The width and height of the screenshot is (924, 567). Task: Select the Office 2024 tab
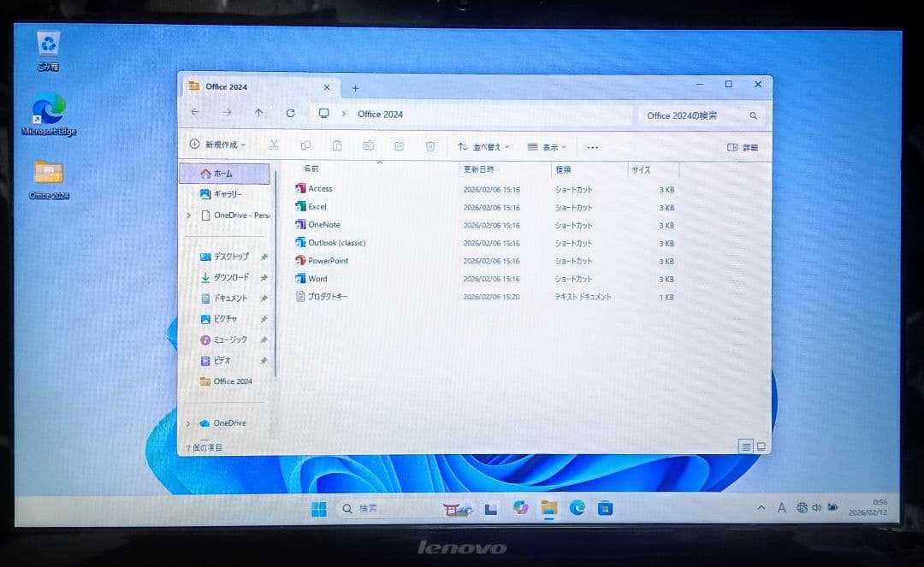pos(225,86)
